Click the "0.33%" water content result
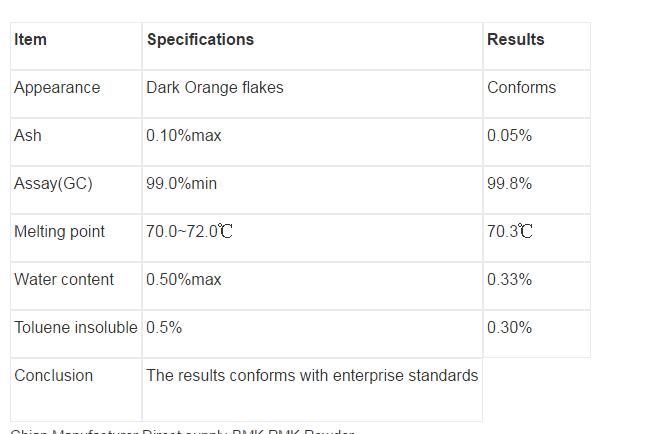 (x=510, y=280)
